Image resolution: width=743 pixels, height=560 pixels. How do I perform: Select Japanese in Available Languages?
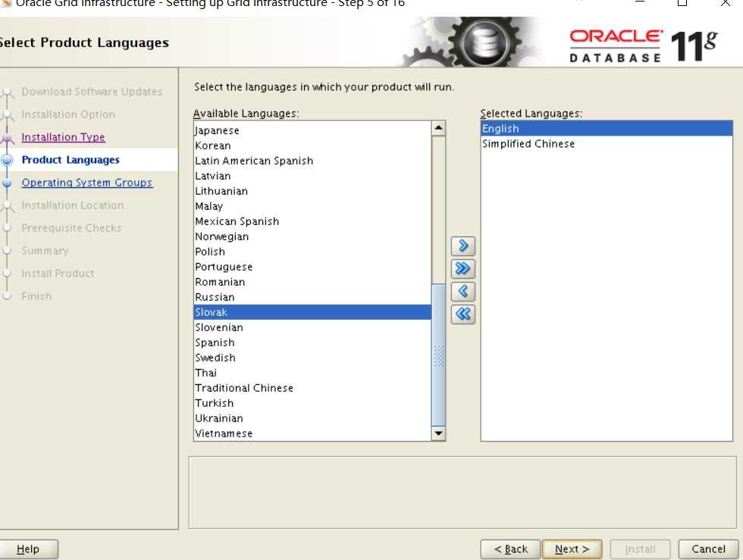(312, 130)
